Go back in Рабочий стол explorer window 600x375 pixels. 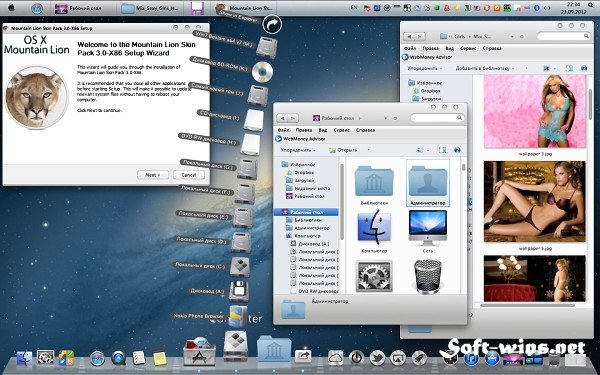tap(283, 118)
